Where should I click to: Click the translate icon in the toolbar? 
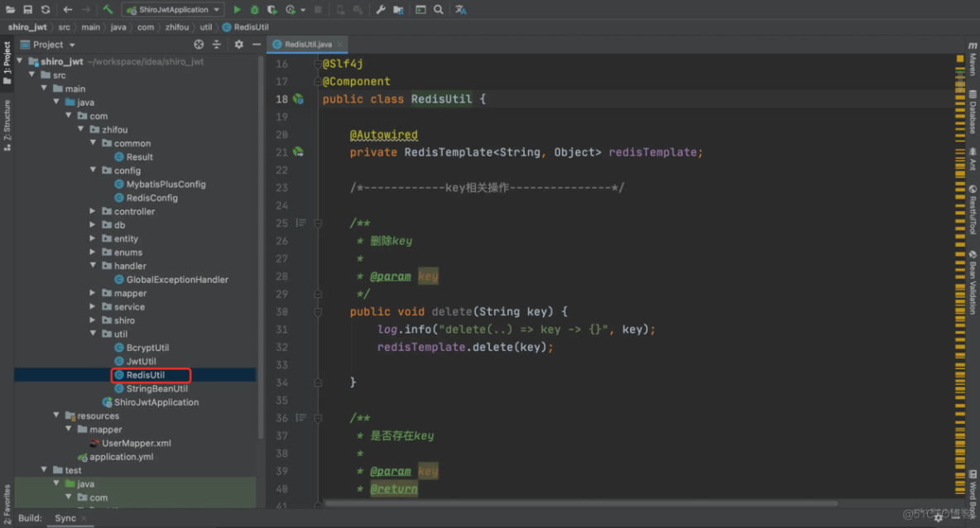click(461, 10)
